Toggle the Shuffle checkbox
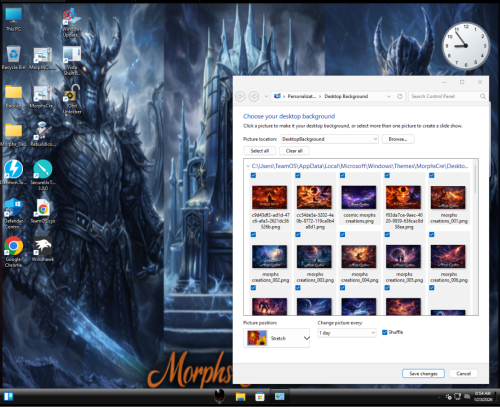 click(x=384, y=332)
